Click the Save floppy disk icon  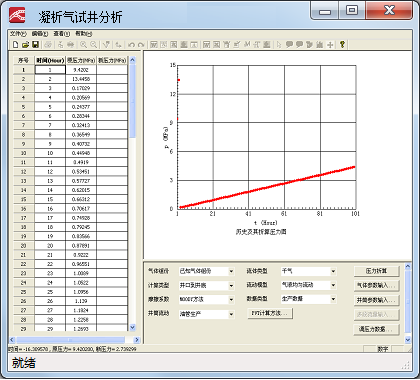[x=35, y=44]
